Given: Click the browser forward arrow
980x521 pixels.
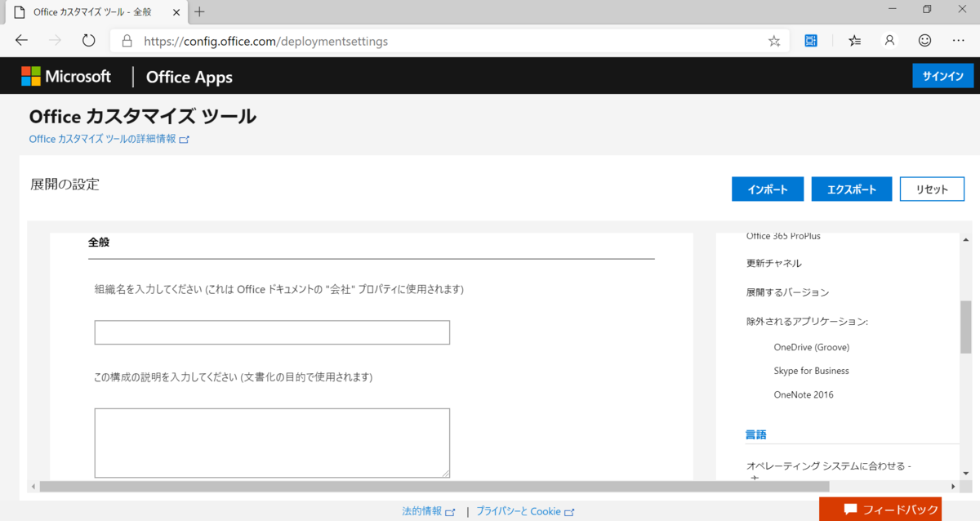Looking at the screenshot, I should 55,41.
